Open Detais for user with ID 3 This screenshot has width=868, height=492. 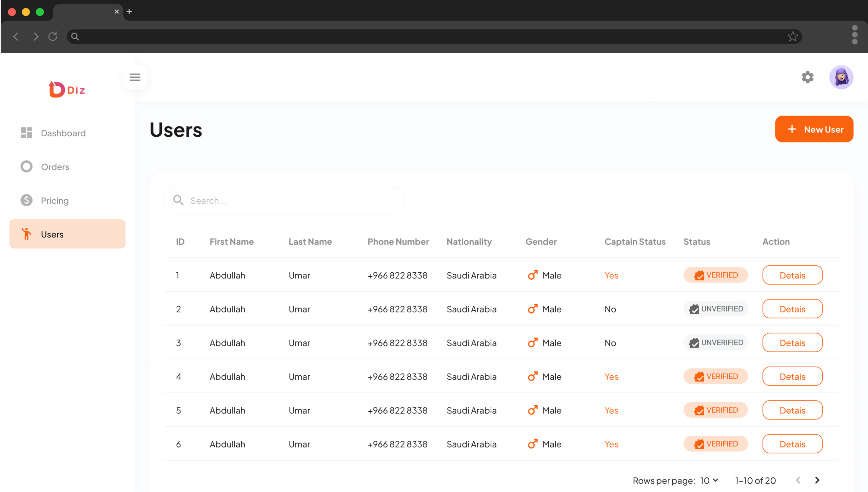coord(792,342)
